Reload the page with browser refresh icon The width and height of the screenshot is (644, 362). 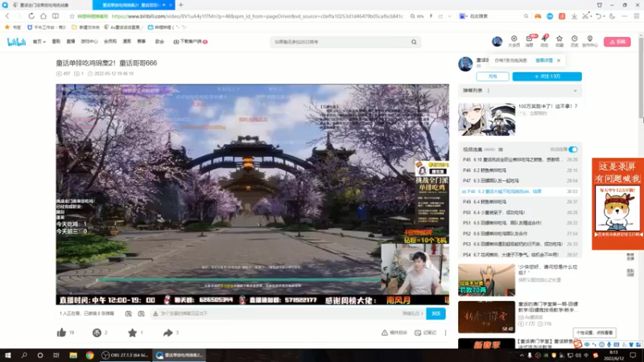tap(31, 16)
